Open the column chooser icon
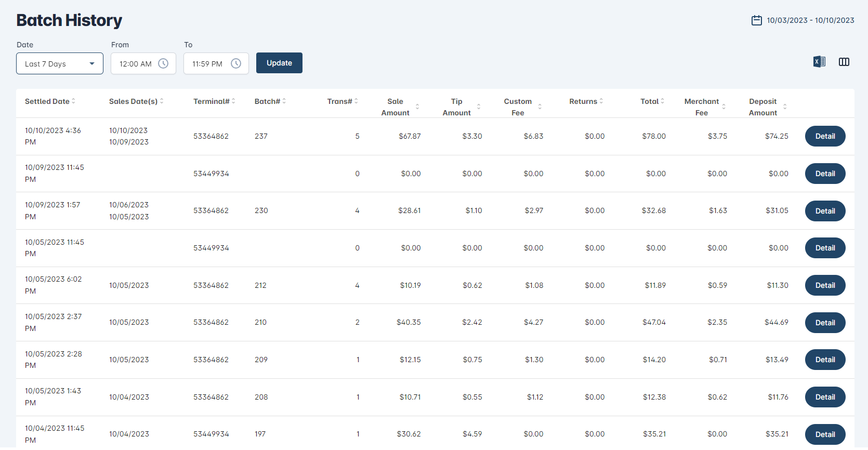This screenshot has height=450, width=868. (844, 62)
